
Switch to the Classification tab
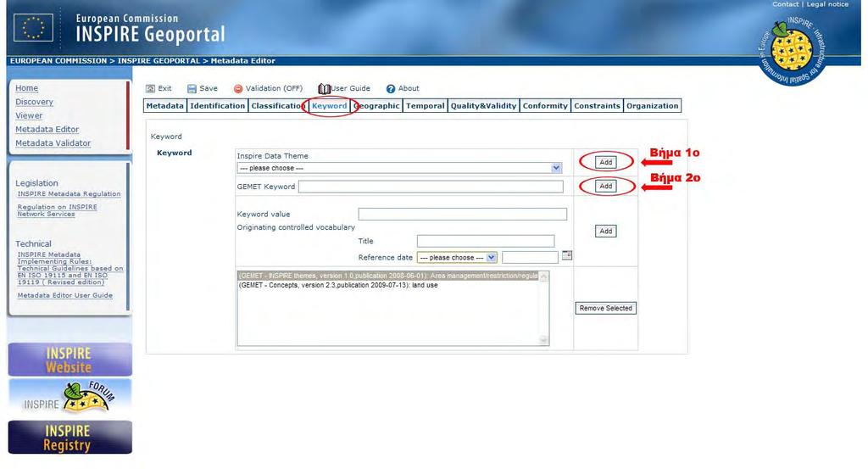point(278,106)
